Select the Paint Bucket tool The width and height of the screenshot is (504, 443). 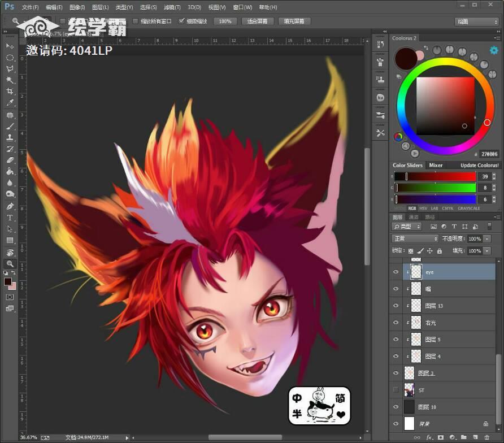click(x=10, y=171)
